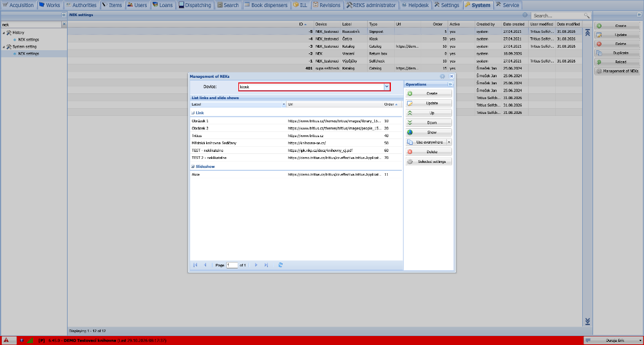Click green signal bars status icon

pos(30,340)
